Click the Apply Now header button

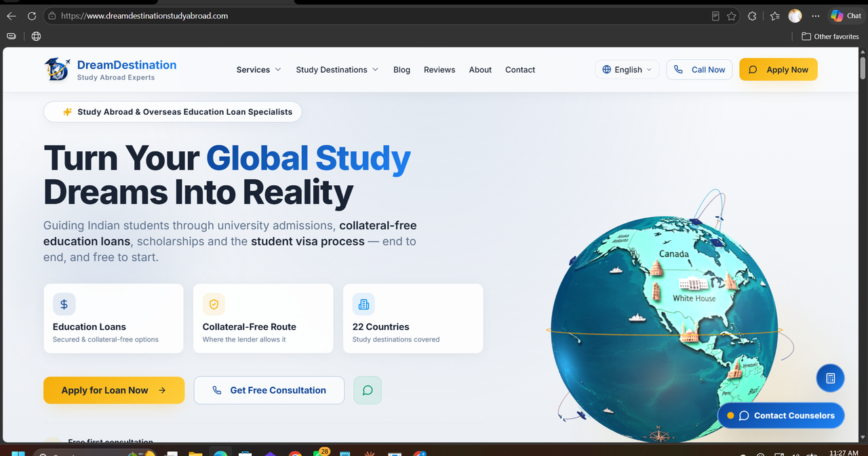[778, 70]
